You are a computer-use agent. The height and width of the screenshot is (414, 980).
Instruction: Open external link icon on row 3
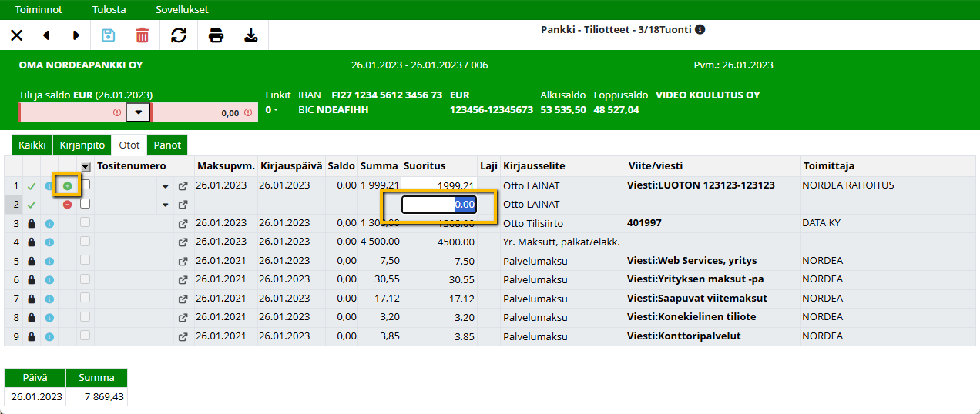click(183, 223)
